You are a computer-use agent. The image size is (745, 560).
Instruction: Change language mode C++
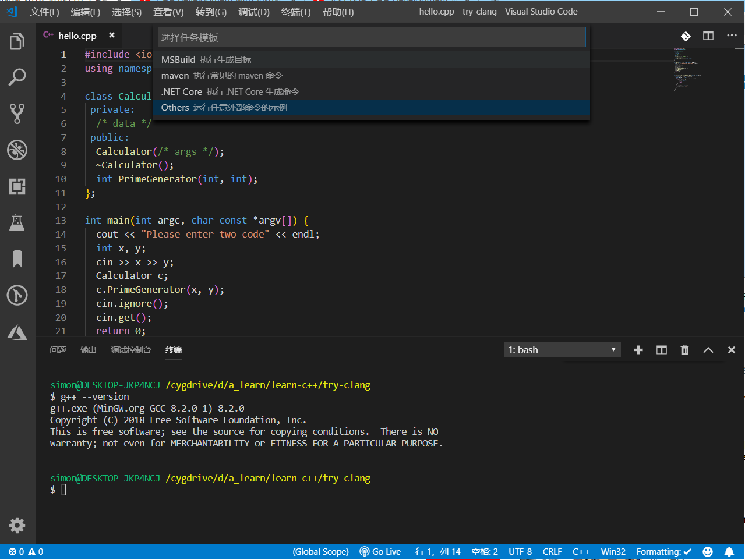581,552
